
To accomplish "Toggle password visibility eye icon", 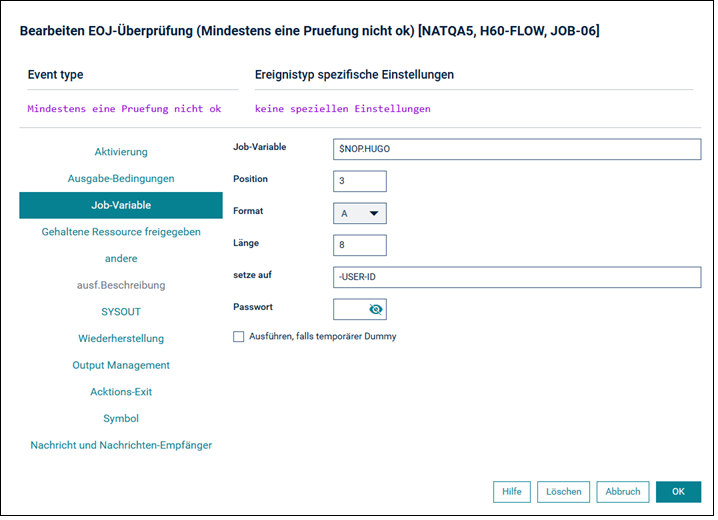I will [x=375, y=310].
